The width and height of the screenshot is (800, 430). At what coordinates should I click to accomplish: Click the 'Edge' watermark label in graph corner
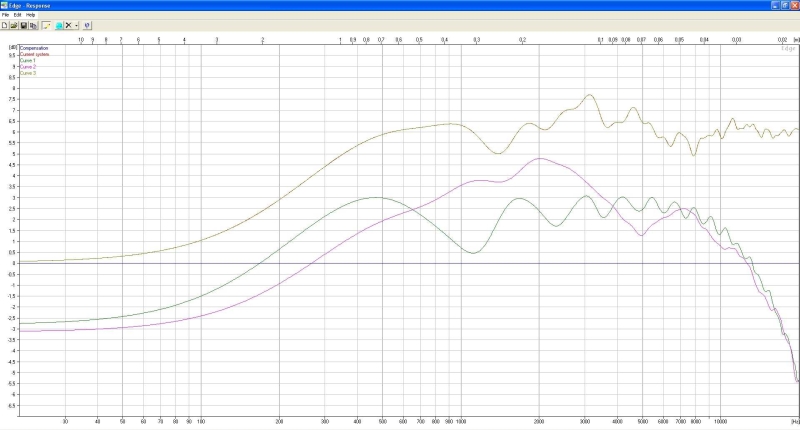(x=788, y=48)
